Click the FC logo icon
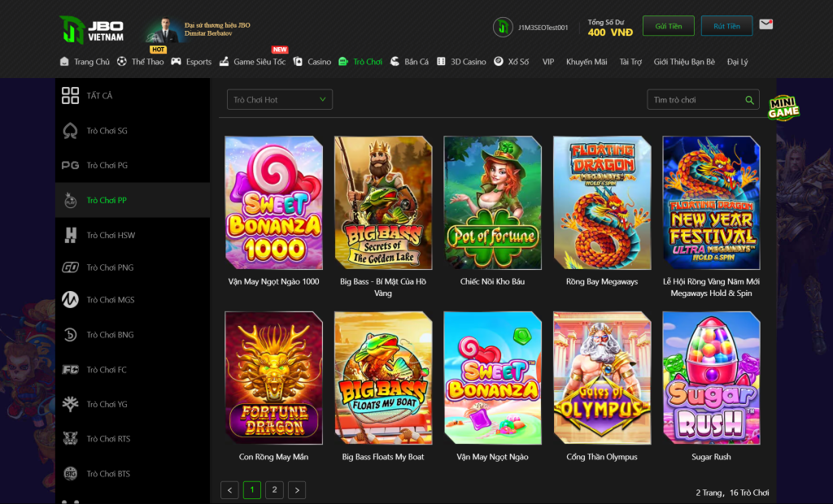Viewport: 833px width, 504px height. point(70,370)
